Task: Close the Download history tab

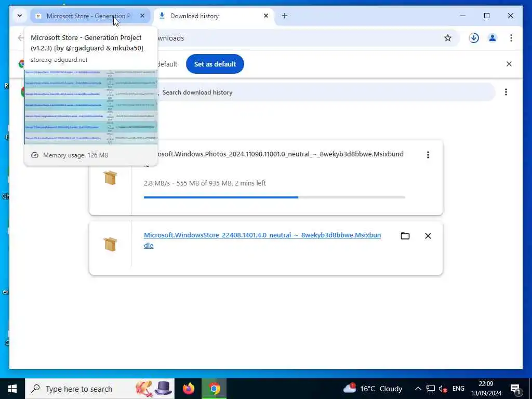Action: [266, 16]
